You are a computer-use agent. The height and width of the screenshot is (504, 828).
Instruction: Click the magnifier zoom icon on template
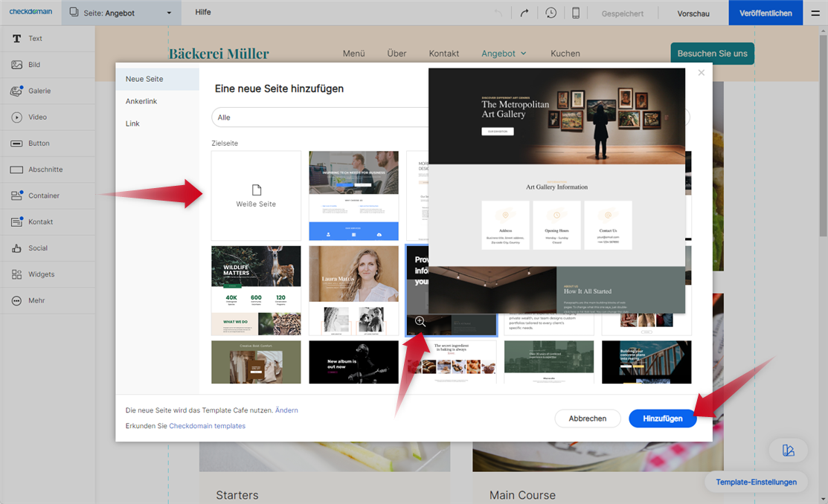420,321
